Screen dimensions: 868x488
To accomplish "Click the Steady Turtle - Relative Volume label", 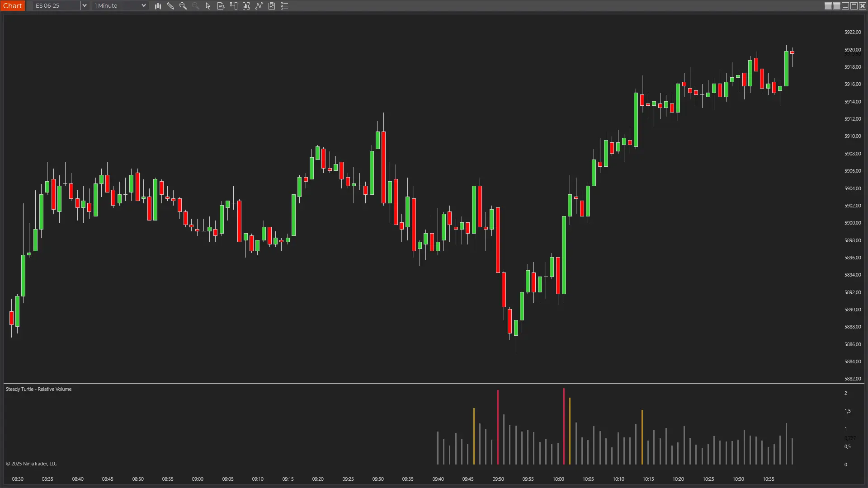I will pyautogui.click(x=38, y=389).
